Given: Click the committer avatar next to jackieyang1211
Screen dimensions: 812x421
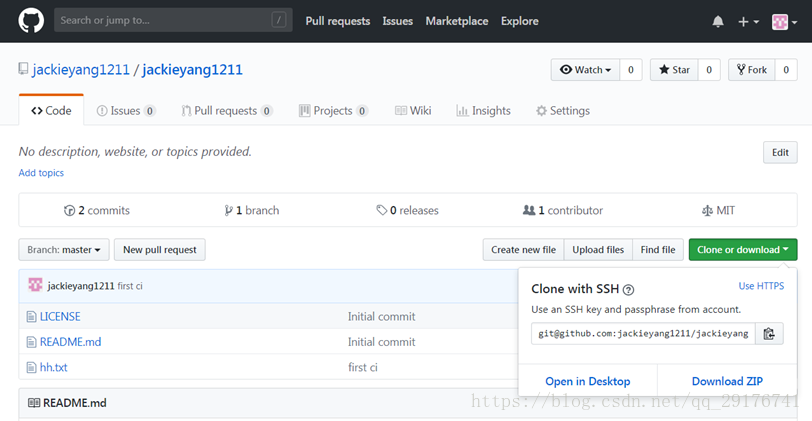Looking at the screenshot, I should (35, 285).
